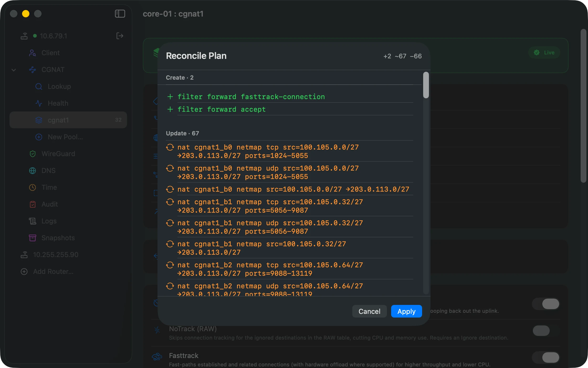Open the Logs section
The image size is (588, 368).
[x=68, y=221]
